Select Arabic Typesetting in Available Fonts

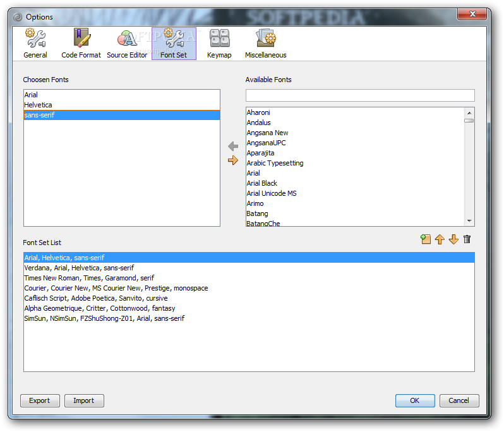[x=355, y=163]
